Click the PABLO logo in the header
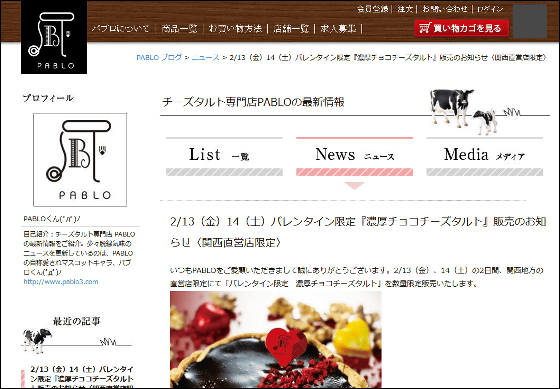 point(54,37)
